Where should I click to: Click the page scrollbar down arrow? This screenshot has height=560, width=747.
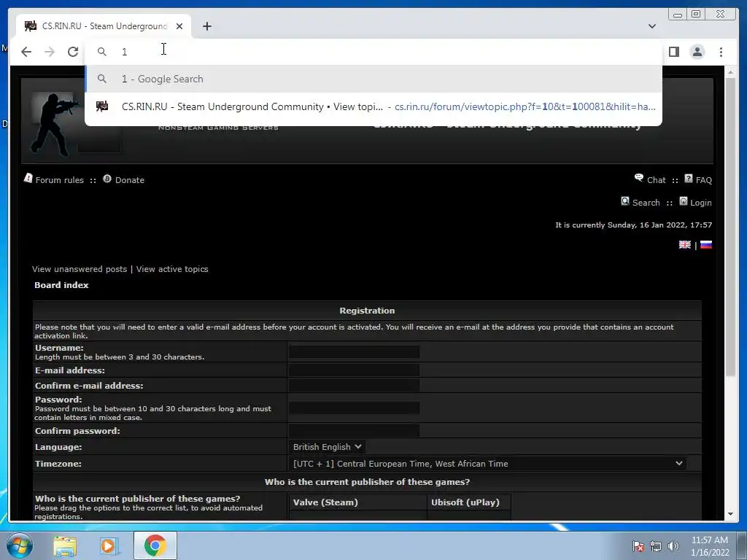(x=730, y=514)
